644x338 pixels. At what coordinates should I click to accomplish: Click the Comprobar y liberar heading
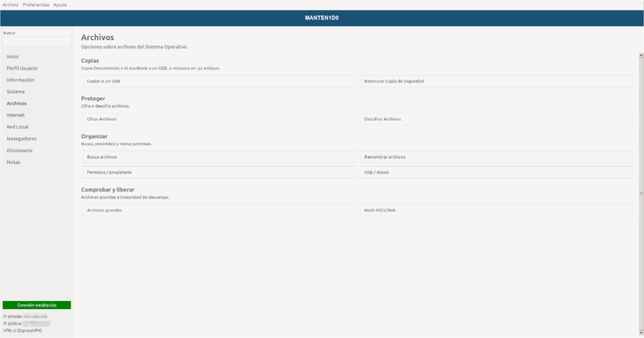[108, 190]
